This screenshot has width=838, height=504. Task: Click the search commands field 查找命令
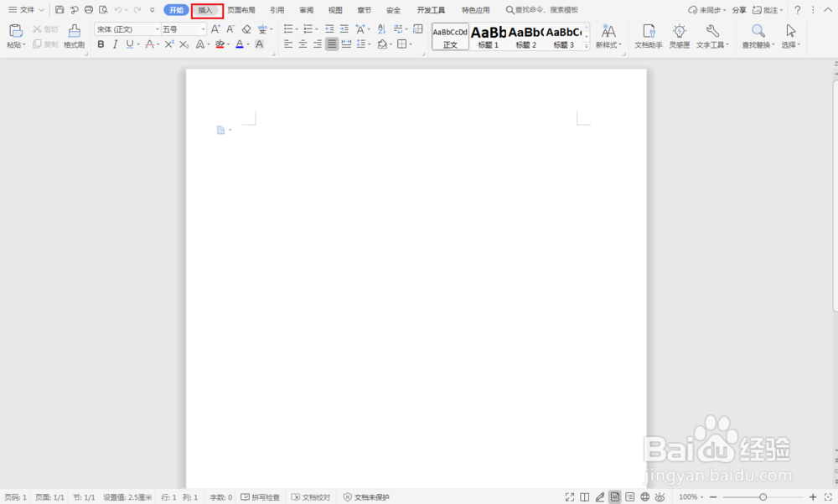coord(542,10)
